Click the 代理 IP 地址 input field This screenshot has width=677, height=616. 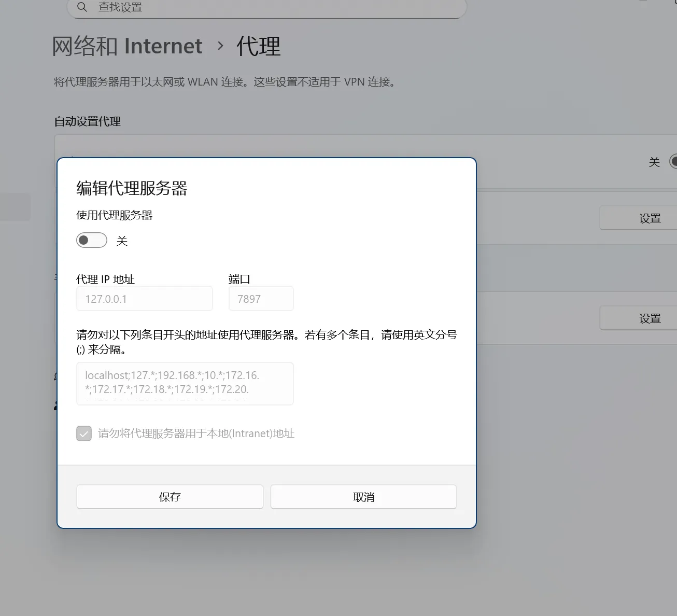point(144,299)
